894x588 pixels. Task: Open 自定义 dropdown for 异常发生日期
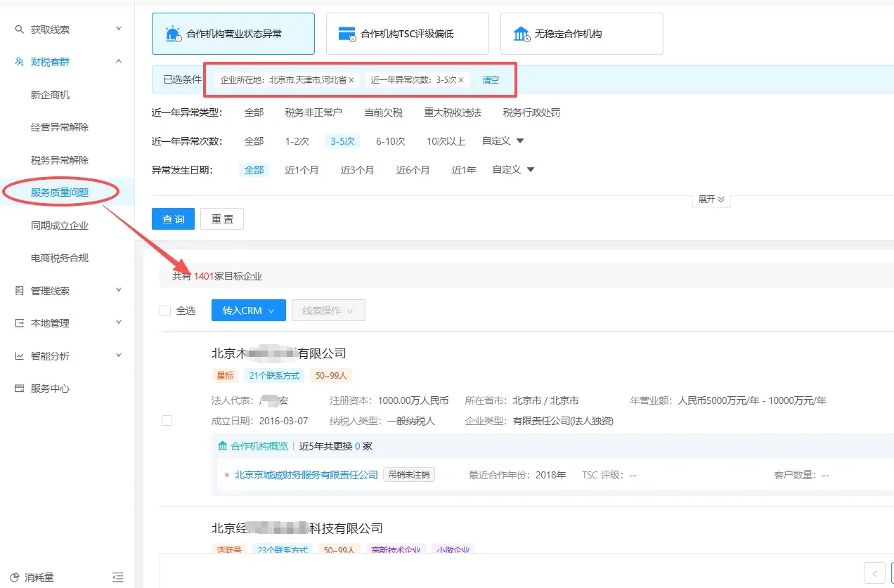click(514, 170)
